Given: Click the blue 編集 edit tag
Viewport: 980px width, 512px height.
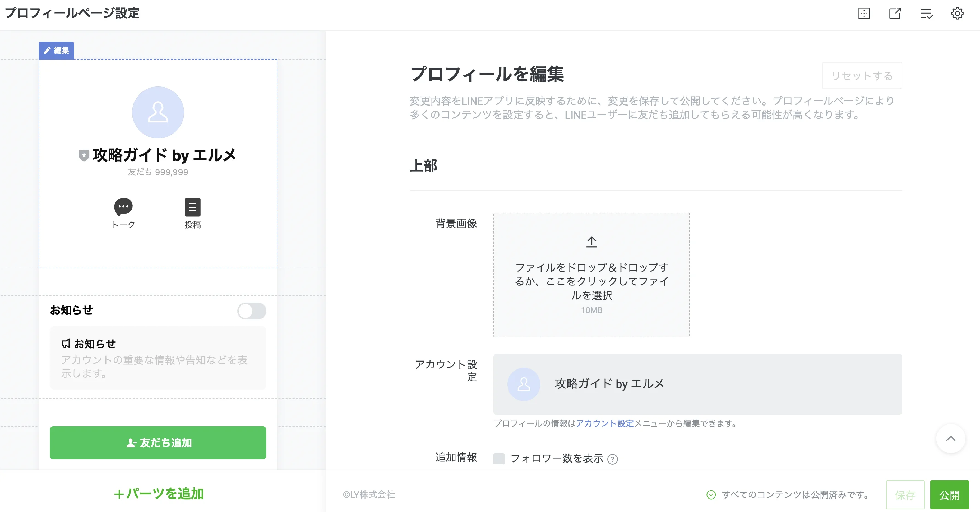Looking at the screenshot, I should [56, 50].
